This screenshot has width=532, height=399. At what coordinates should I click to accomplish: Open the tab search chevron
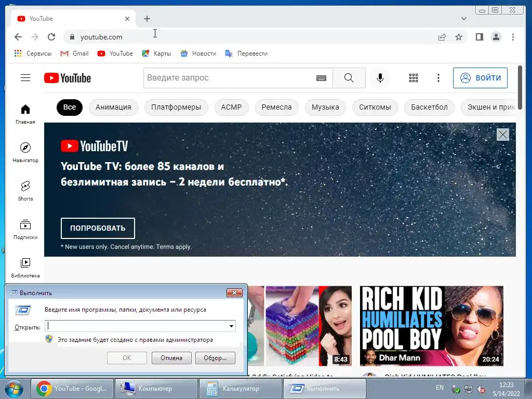click(464, 19)
